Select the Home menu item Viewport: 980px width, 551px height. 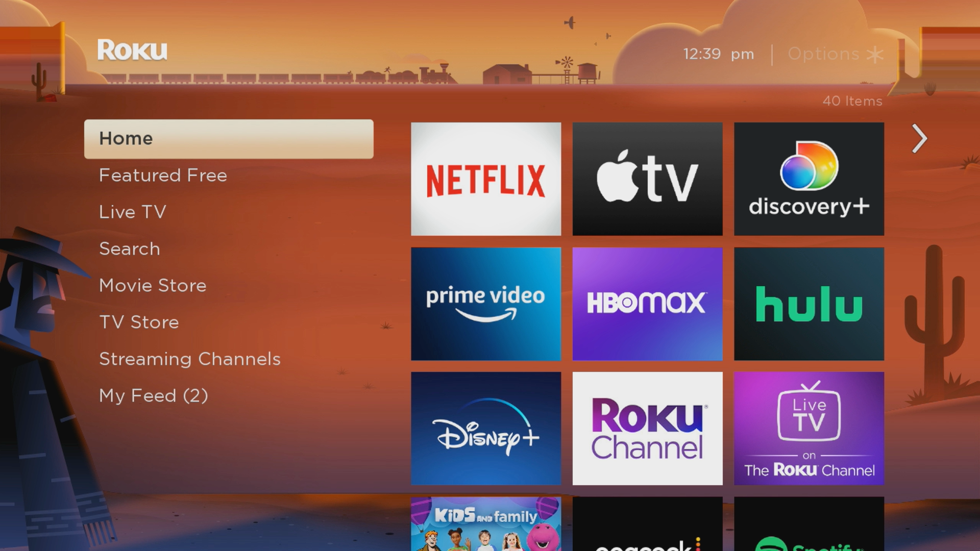[228, 139]
